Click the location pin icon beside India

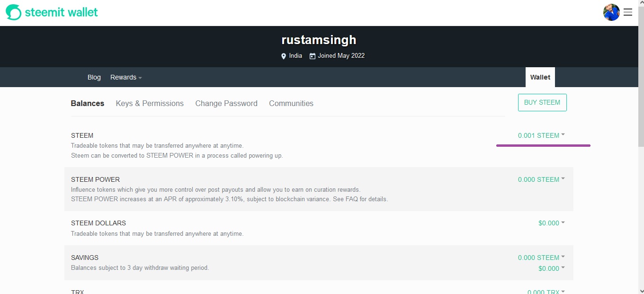(x=284, y=56)
